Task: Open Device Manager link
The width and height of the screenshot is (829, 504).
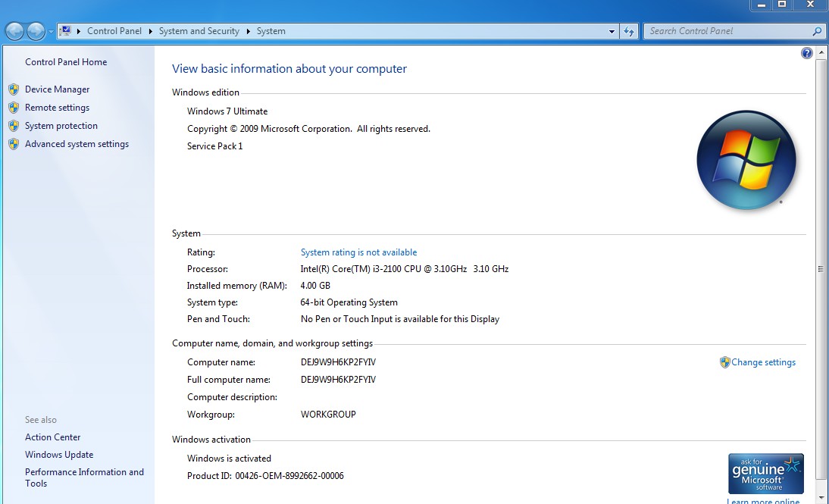Action: pyautogui.click(x=57, y=89)
